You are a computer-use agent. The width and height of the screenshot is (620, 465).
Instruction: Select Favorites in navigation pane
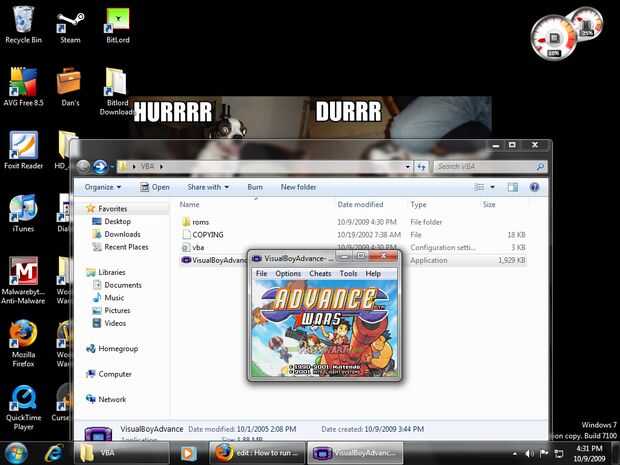(112, 208)
